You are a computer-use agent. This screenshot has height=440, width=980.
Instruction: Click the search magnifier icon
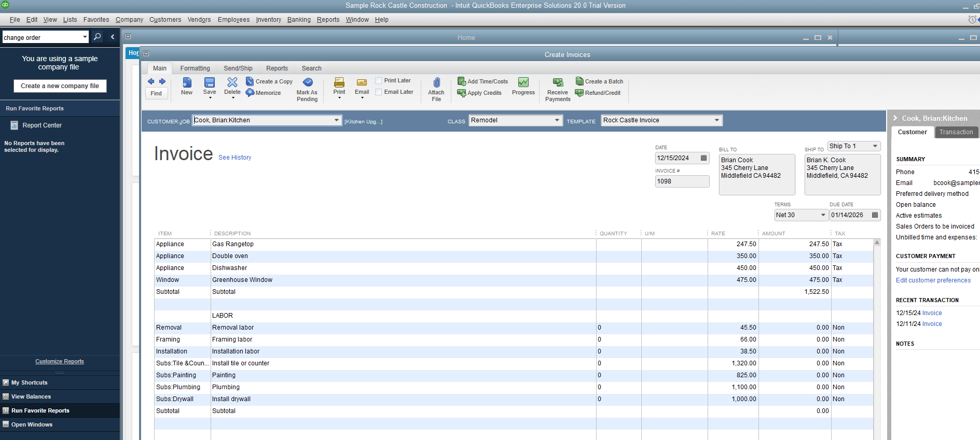tap(97, 37)
